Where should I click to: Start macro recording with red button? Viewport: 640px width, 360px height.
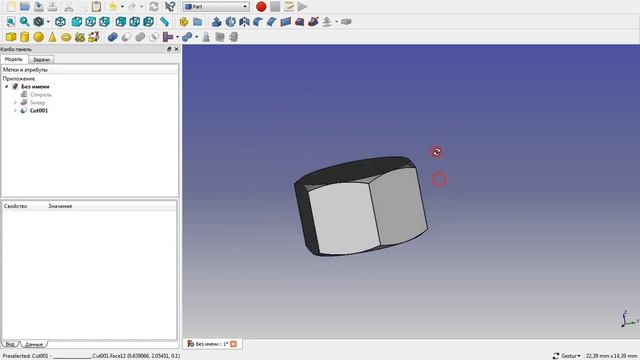(x=261, y=7)
